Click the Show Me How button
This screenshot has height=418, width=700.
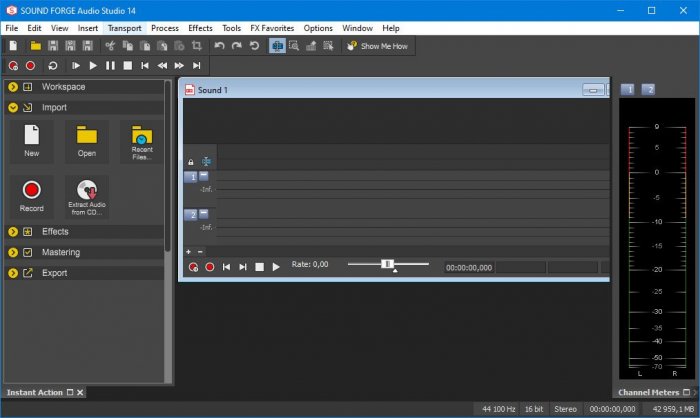point(377,46)
